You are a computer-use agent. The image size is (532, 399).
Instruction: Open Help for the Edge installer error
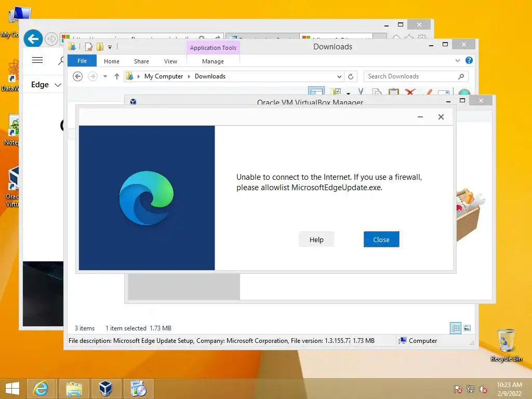(316, 240)
